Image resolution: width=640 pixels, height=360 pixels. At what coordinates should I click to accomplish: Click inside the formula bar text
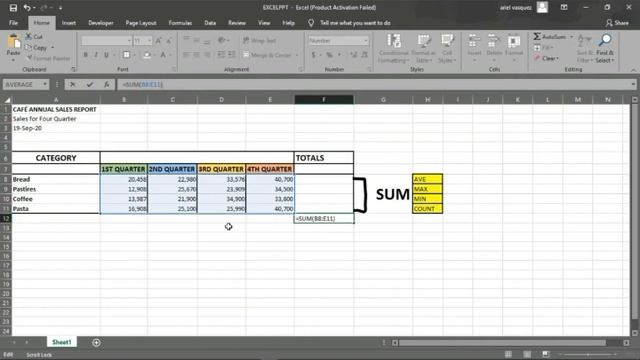coord(373,84)
